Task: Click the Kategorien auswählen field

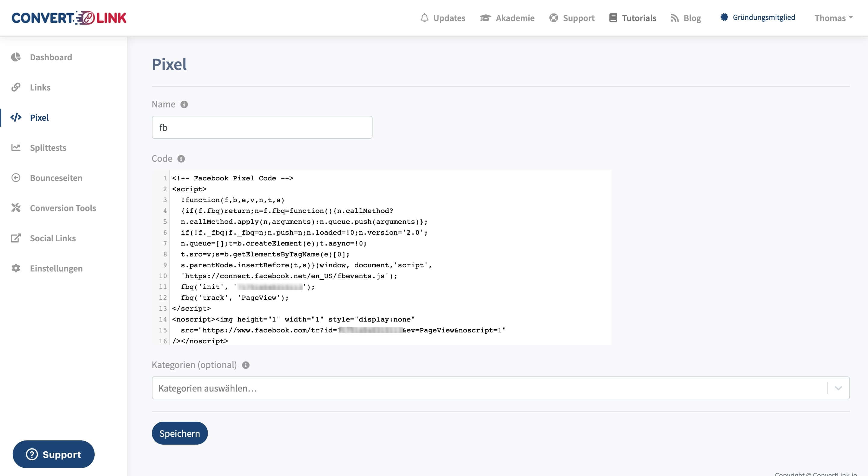Action: 500,388
